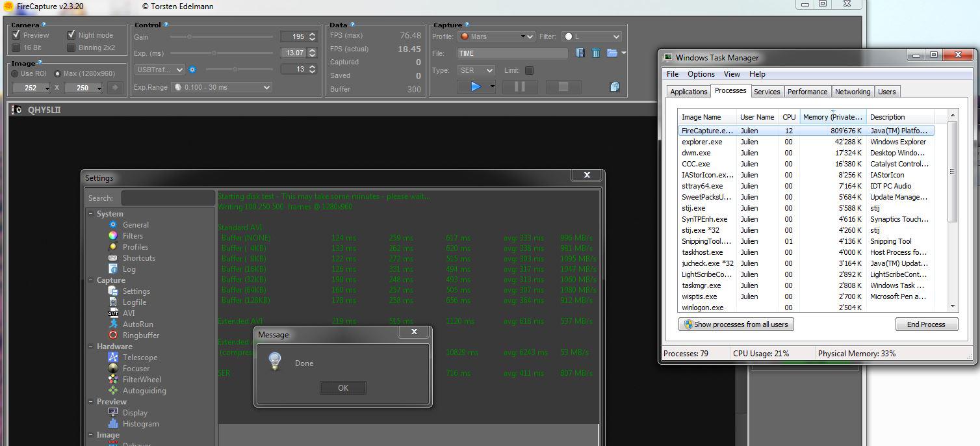Screen dimensions: 980x446
Task: Open Ringbuffer settings under Capture
Action: [140, 335]
